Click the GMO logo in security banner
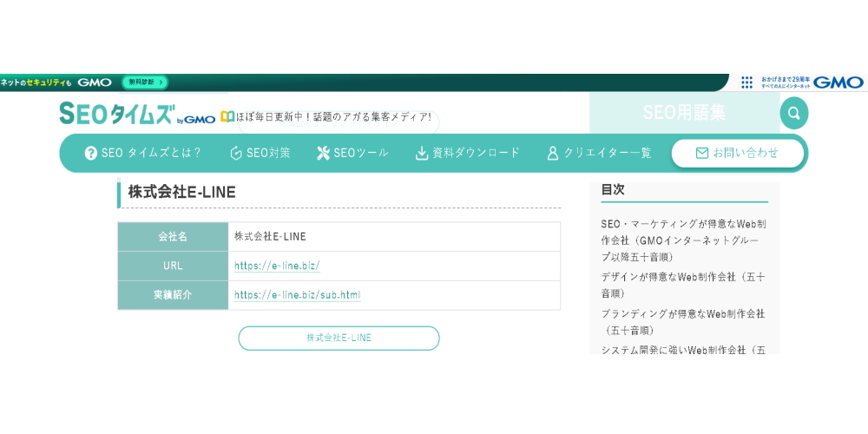 (94, 82)
